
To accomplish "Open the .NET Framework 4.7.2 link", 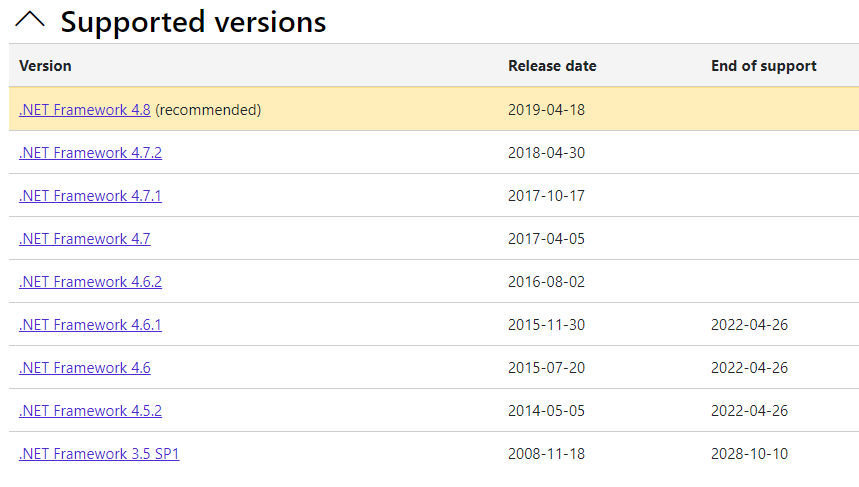I will [90, 153].
